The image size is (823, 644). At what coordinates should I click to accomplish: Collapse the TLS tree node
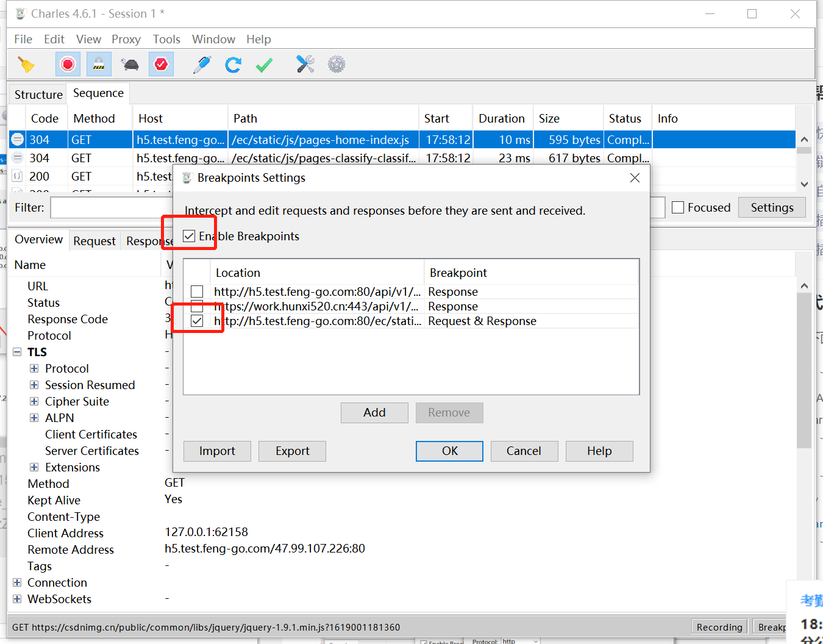[x=17, y=352]
